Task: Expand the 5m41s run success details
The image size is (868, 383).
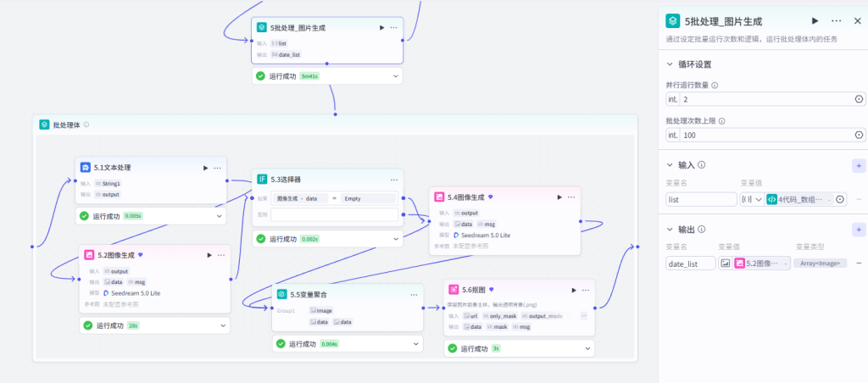Action: 396,75
